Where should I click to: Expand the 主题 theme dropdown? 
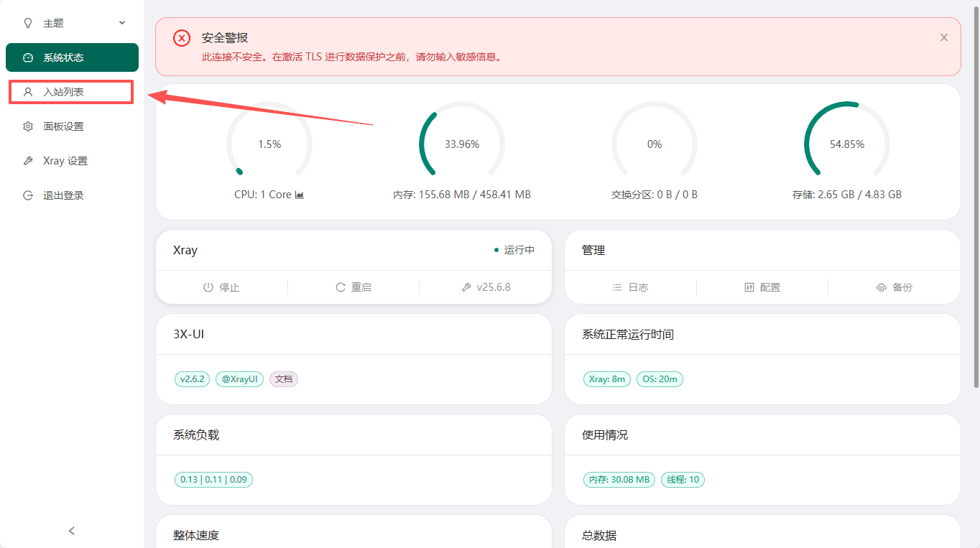(x=121, y=23)
